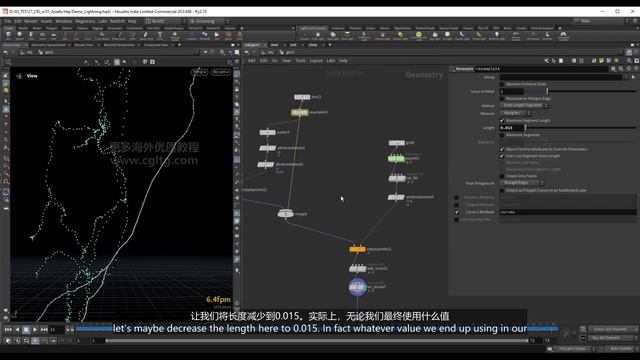
Task: Select the merge node in network
Action: pyautogui.click(x=285, y=213)
